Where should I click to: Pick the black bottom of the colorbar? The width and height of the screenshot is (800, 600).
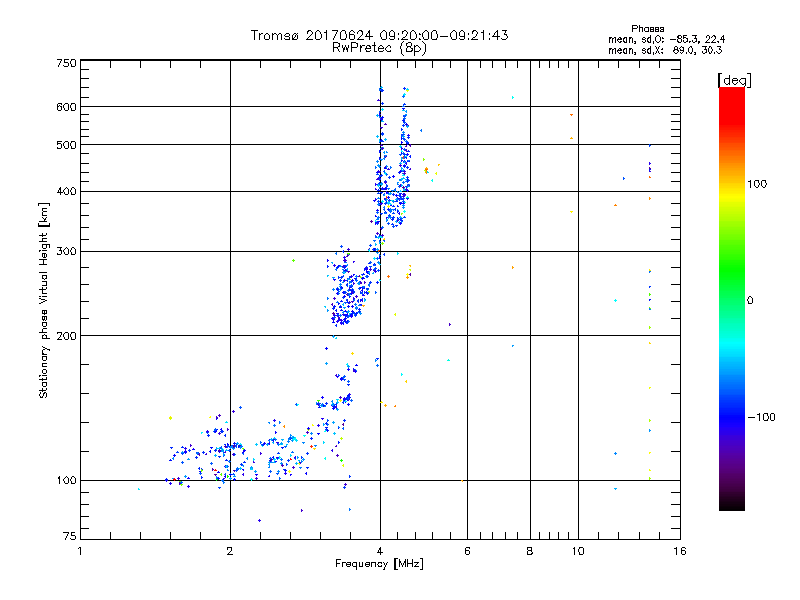pyautogui.click(x=731, y=504)
